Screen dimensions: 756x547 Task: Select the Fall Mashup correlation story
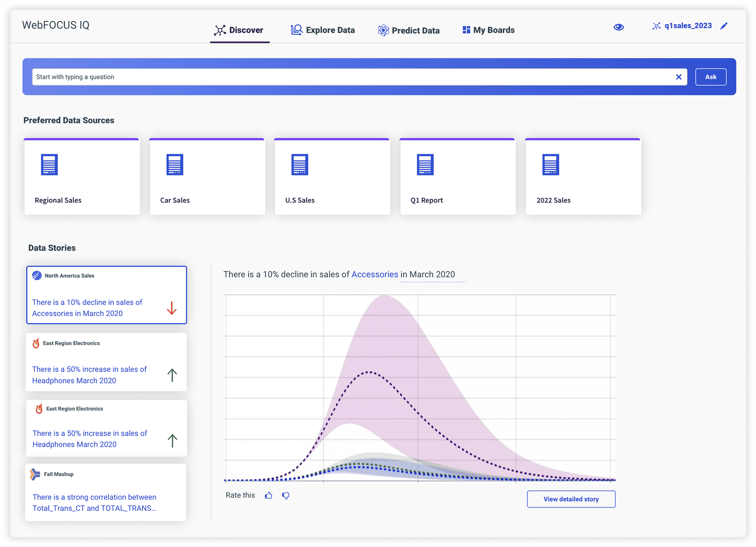click(105, 493)
